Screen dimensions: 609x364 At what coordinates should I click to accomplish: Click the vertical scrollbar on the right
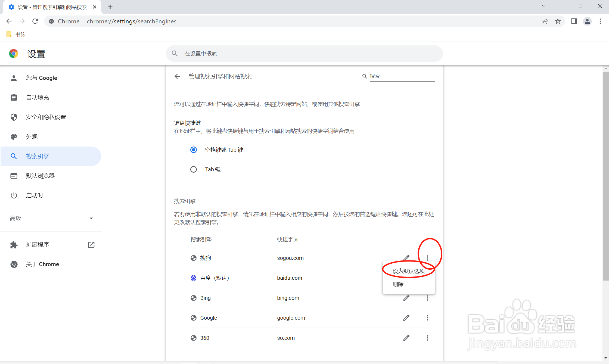tap(606, 177)
